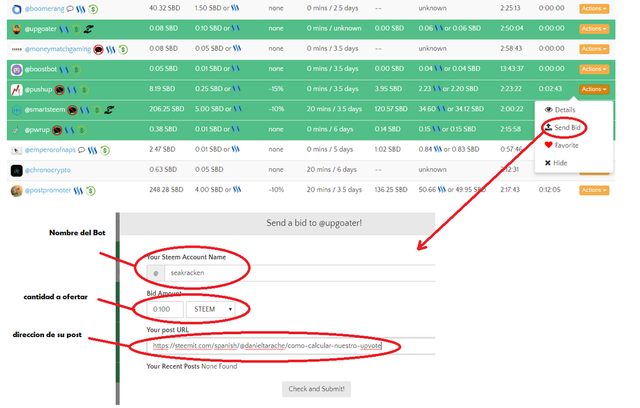Click the Steem logo icon next to @postpromoter
This screenshot has width=640, height=408.
(78, 191)
